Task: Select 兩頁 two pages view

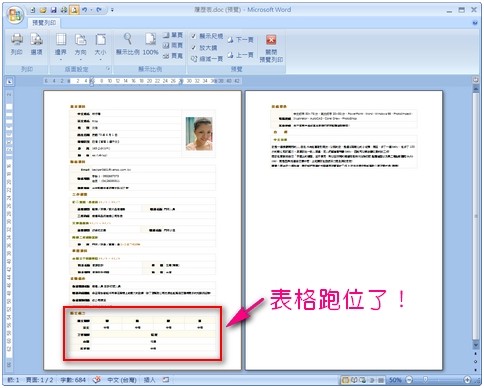Action: (173, 45)
